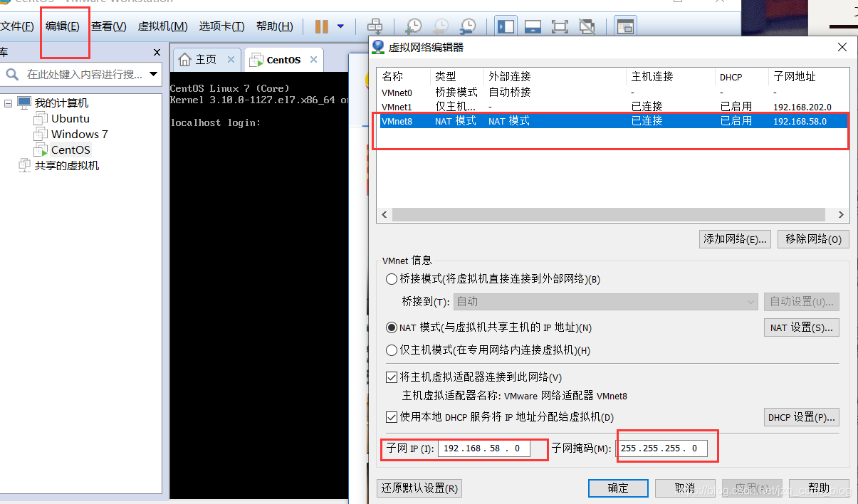Viewport: 858px width, 504px height.
Task: Toggle 将主机虚拟适配器连接到此网络 checkbox
Action: (392, 377)
